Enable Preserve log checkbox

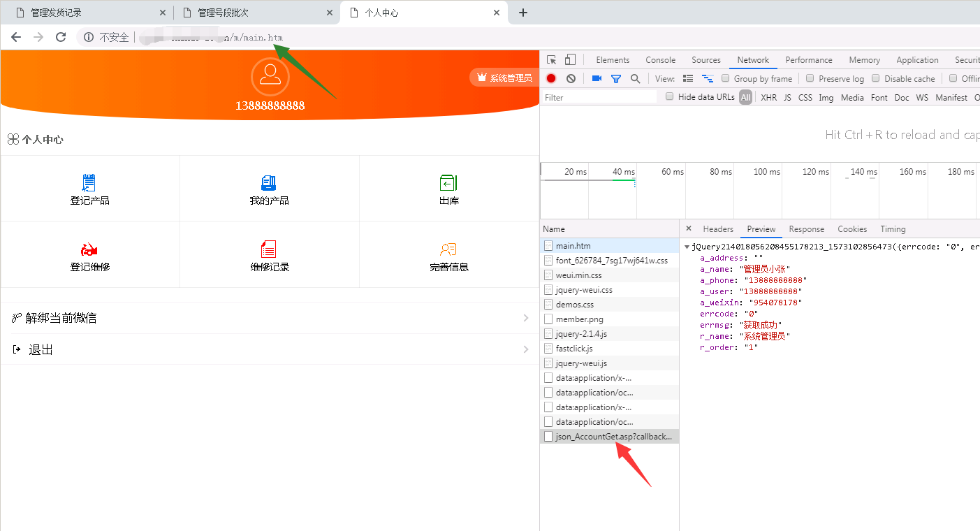pos(810,78)
